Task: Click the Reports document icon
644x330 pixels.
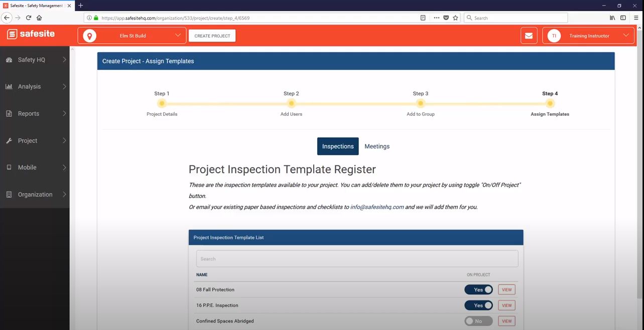Action: (x=9, y=113)
